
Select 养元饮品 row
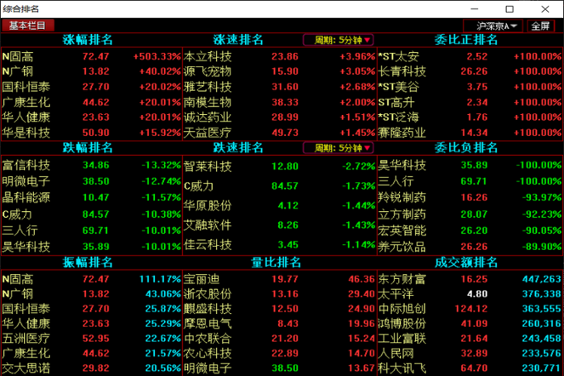click(x=470, y=247)
